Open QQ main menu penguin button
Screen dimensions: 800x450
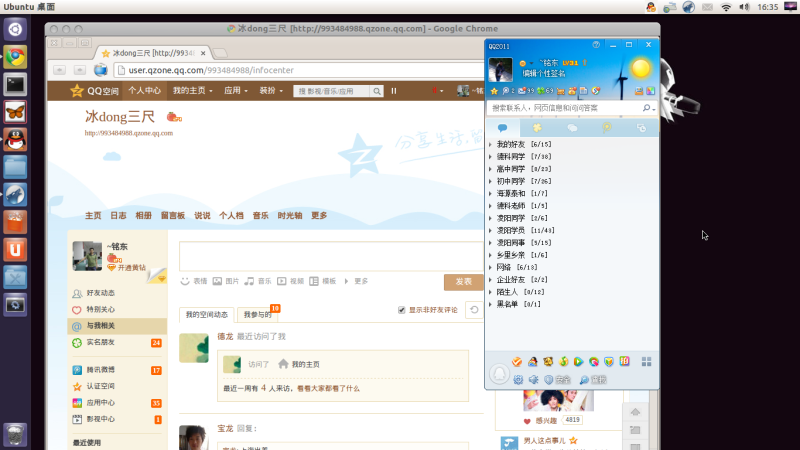[x=499, y=373]
